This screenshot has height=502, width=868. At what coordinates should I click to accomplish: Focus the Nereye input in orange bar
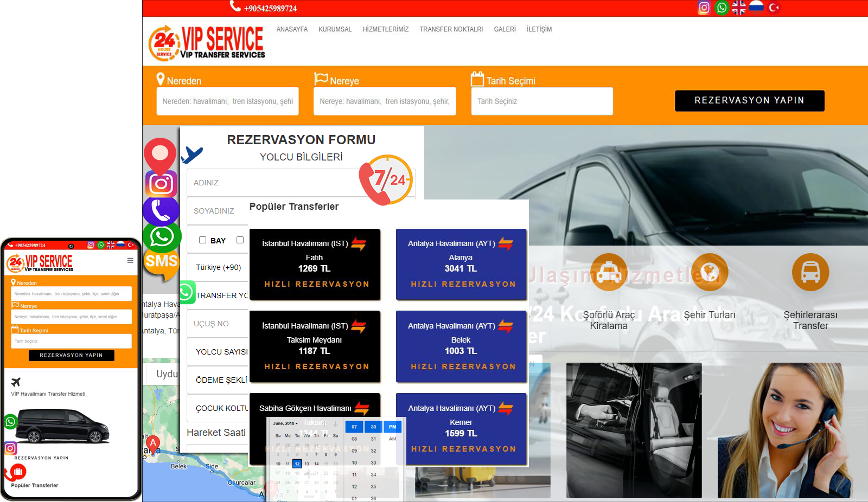click(x=385, y=101)
